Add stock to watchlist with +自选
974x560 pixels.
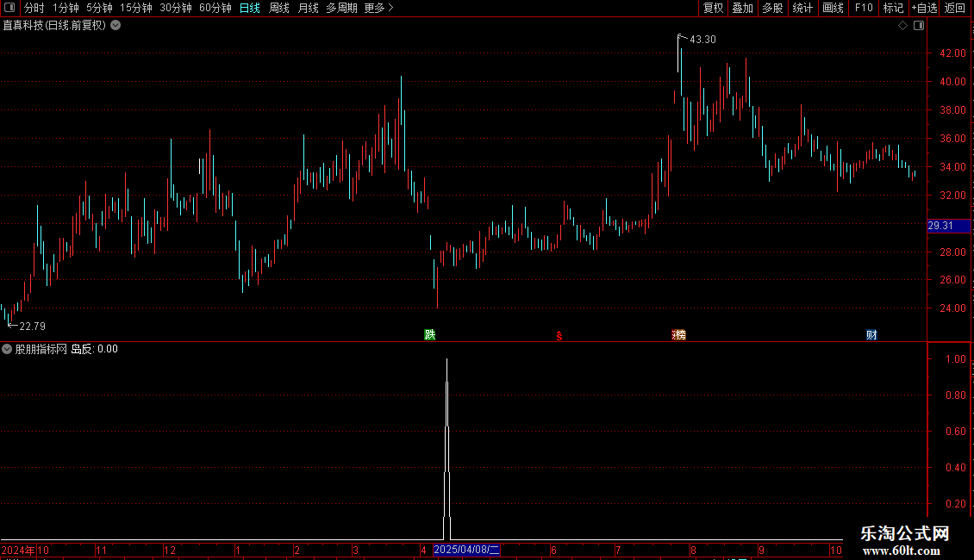tap(924, 8)
